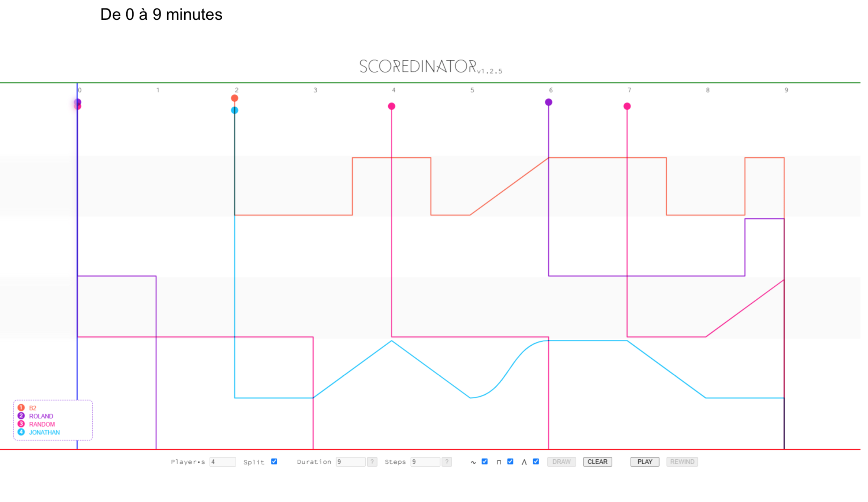
Task: Click the question mark next to Duration
Action: pos(372,462)
